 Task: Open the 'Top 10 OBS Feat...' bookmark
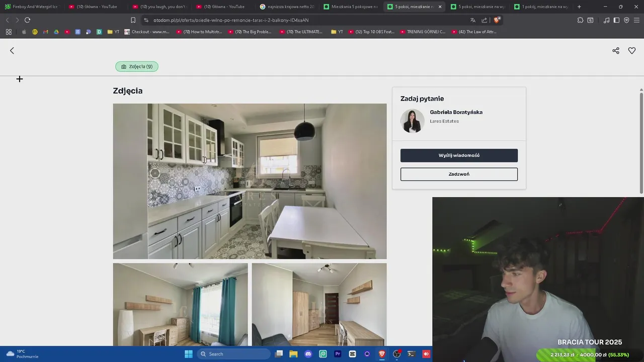click(371, 32)
